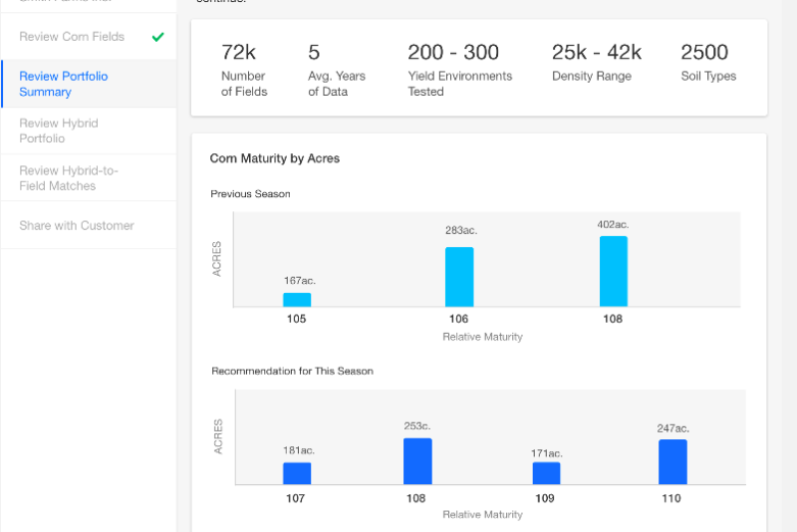
Task: Click Relative Maturity title under Recommendation chart
Action: click(x=482, y=515)
